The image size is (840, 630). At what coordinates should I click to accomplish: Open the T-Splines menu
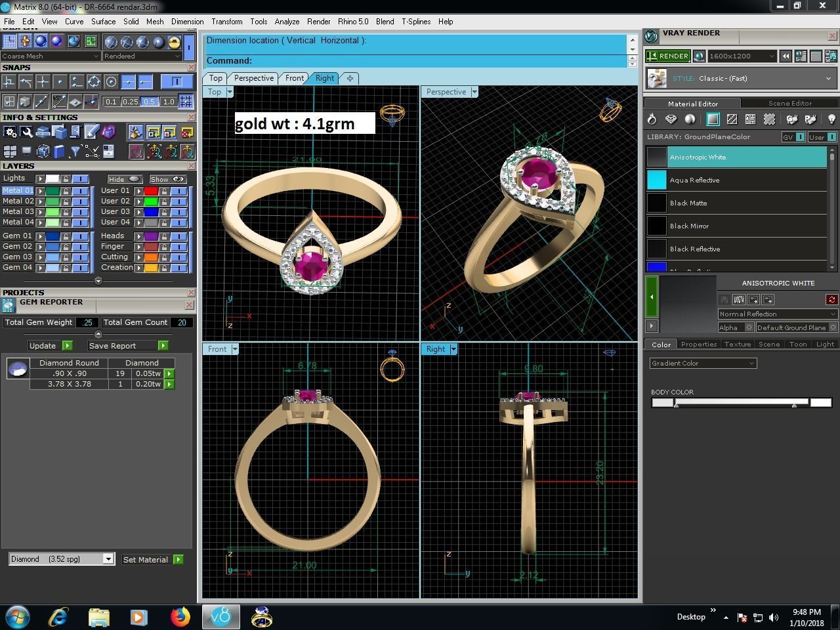click(416, 22)
